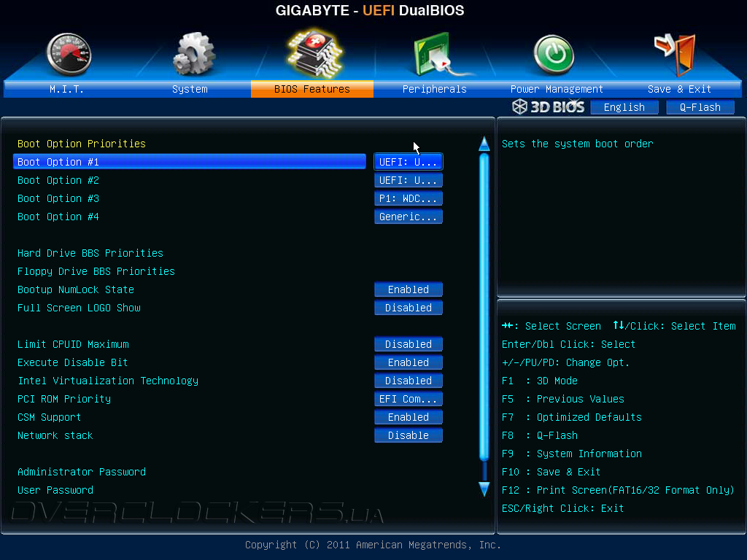Select the Full Screen LOGO Show label
This screenshot has width=747, height=560.
(79, 308)
